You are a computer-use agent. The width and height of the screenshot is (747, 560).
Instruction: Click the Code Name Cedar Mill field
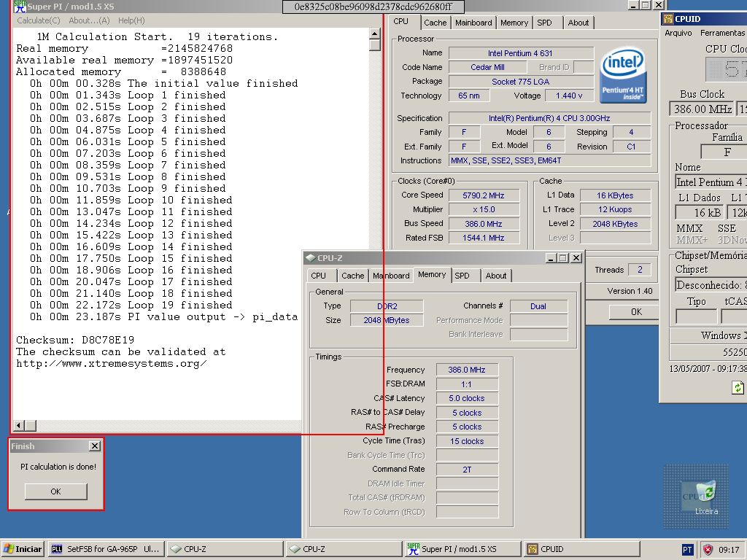tap(487, 67)
